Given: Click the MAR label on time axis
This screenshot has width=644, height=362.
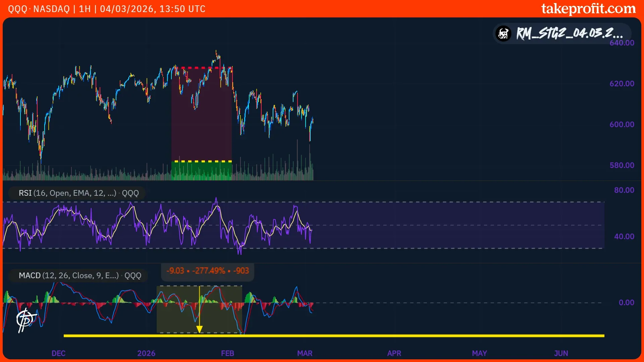Looking at the screenshot, I should point(305,353).
